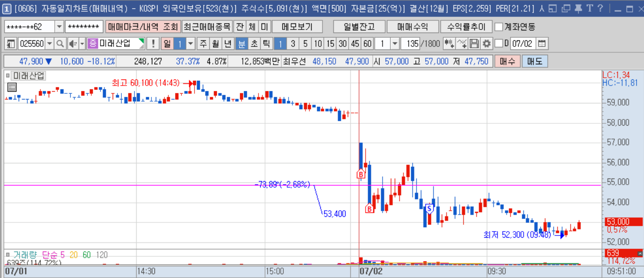
Task: Click the save chart floppy disk icon
Action: pyautogui.click(x=474, y=43)
